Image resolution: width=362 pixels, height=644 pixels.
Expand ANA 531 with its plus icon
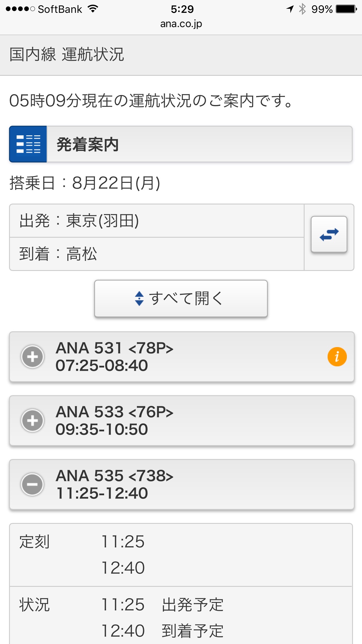point(33,356)
